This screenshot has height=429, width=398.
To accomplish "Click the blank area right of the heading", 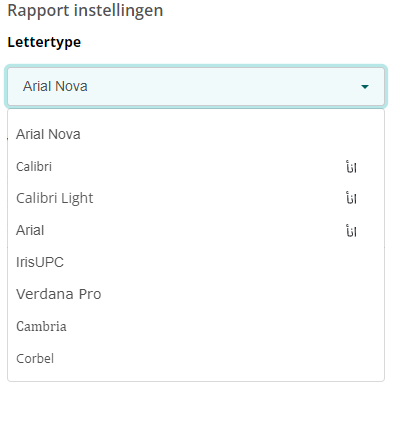I will tap(280, 10).
